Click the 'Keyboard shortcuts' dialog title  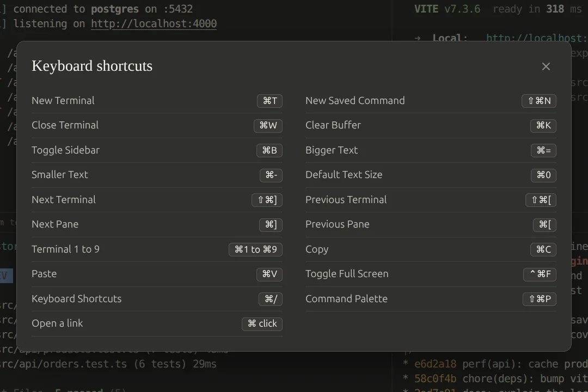click(x=92, y=66)
